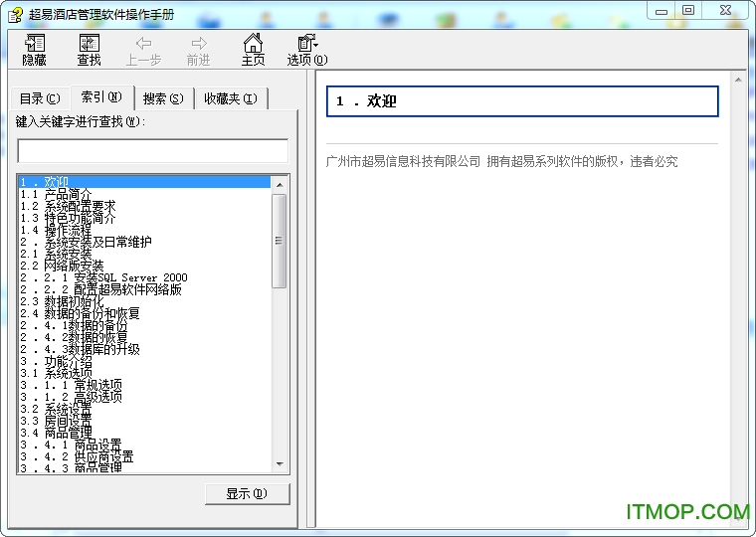The image size is (756, 537).
Task: Select the 索引 (Index) tab
Action: 101,97
